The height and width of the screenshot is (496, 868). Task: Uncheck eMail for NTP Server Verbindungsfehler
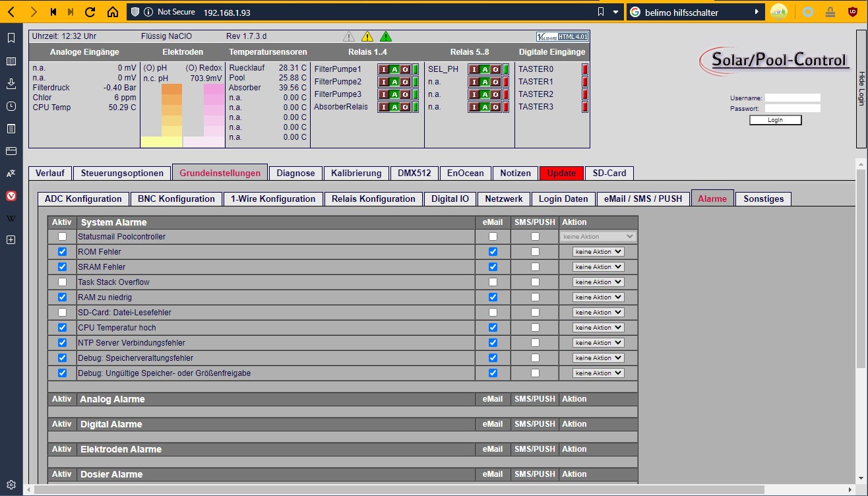point(493,342)
